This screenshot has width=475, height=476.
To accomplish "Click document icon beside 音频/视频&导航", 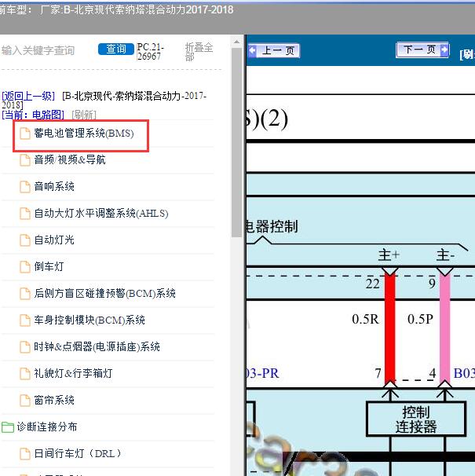I will point(25,160).
